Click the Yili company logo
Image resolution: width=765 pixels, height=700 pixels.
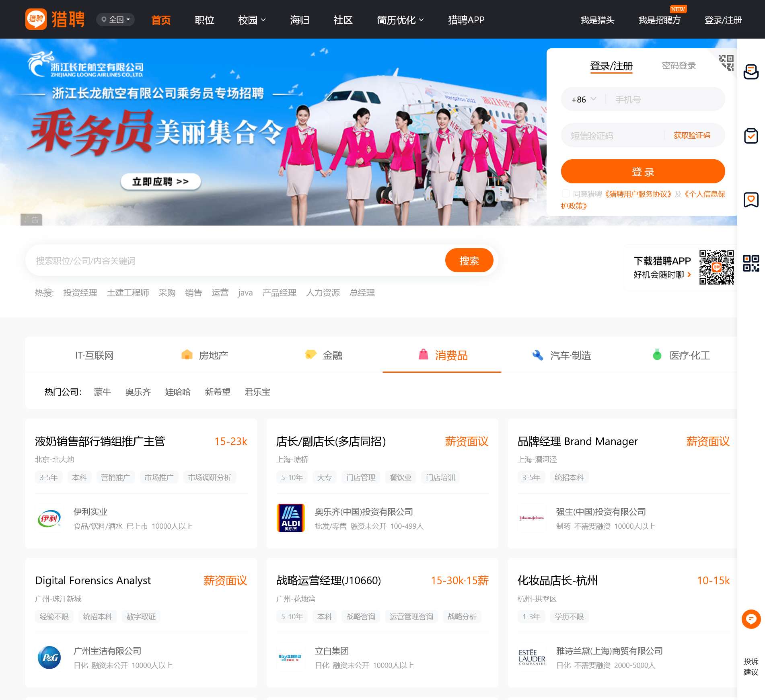click(x=49, y=518)
